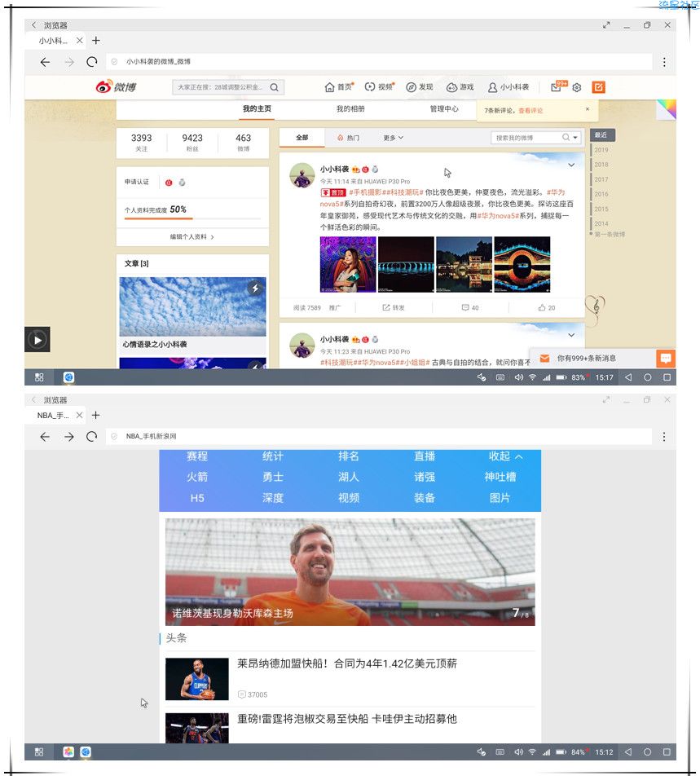Click 查看评论 in new comments notice
Image resolution: width=700 pixels, height=780 pixels.
[x=531, y=110]
